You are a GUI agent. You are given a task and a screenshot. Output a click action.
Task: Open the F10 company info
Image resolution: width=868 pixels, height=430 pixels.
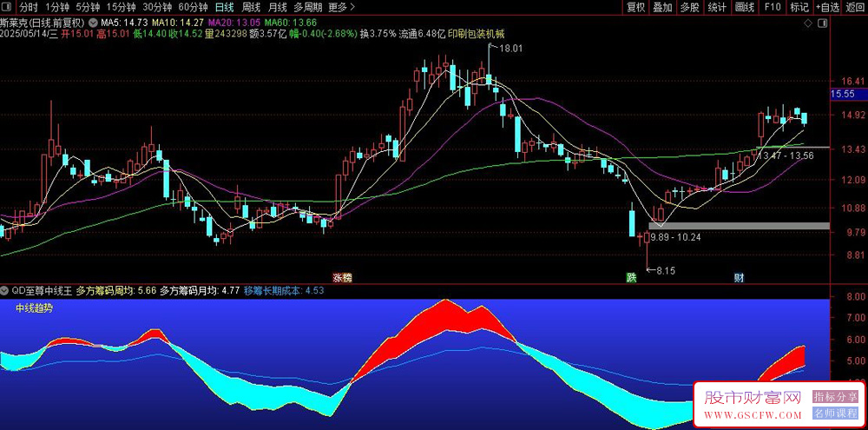point(773,7)
